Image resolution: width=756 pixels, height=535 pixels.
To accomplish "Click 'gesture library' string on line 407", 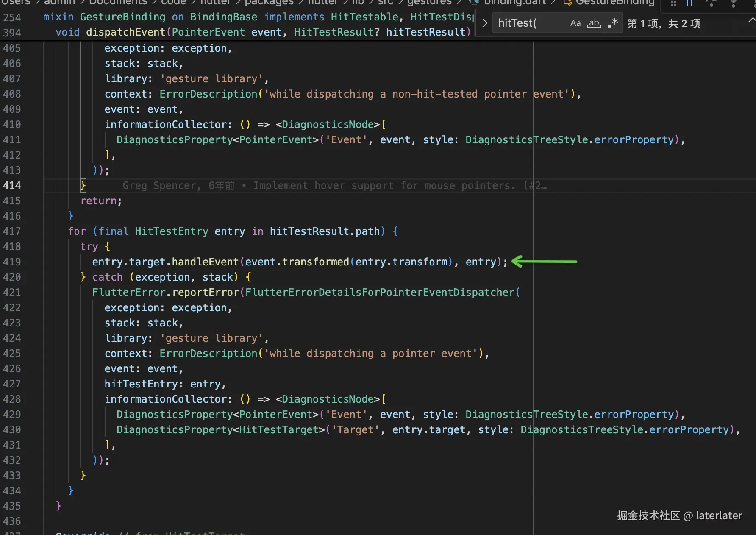I will [211, 79].
